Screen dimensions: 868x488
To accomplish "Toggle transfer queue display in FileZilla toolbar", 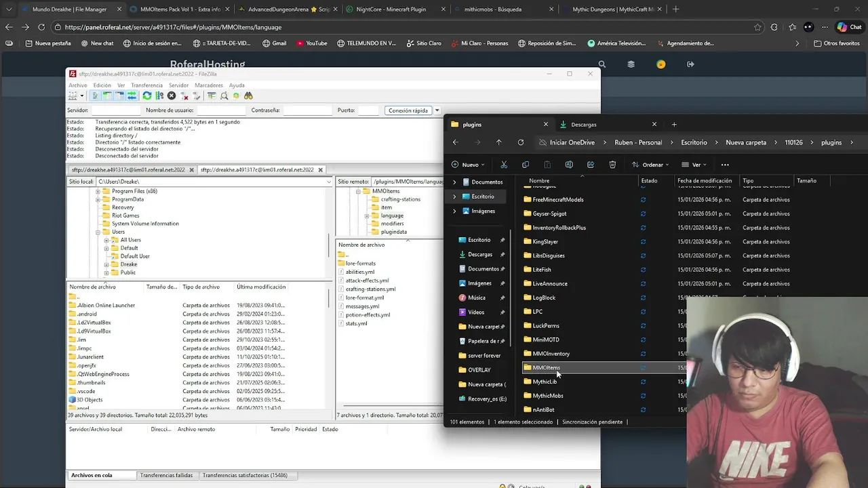I will [132, 96].
